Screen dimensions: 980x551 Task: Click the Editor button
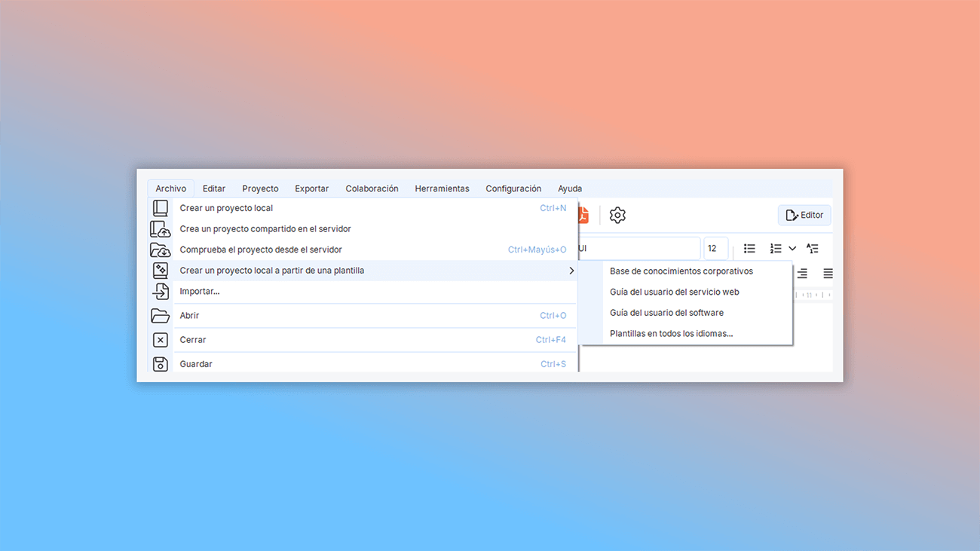point(804,215)
